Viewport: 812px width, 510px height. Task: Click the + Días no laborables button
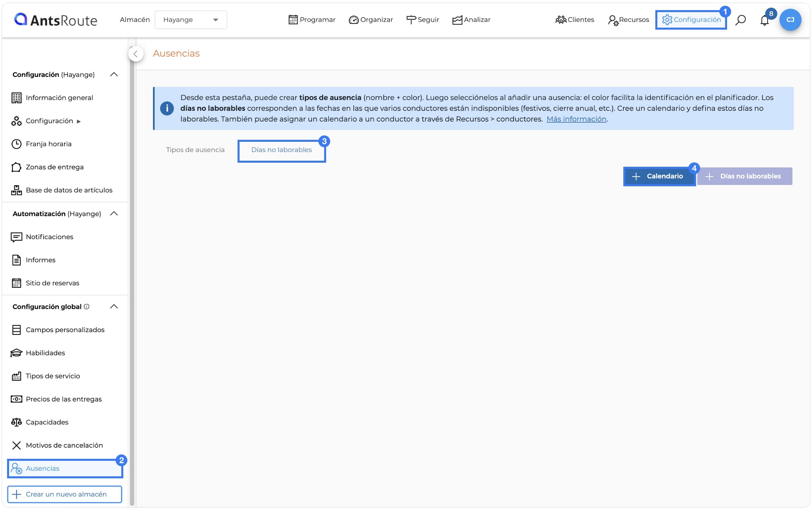(745, 176)
